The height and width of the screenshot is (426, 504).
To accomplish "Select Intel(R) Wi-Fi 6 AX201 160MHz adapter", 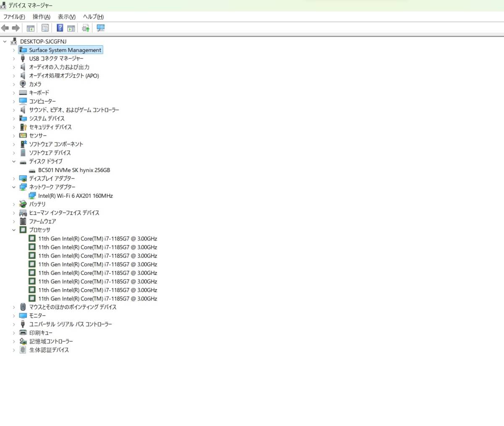I will click(x=75, y=196).
